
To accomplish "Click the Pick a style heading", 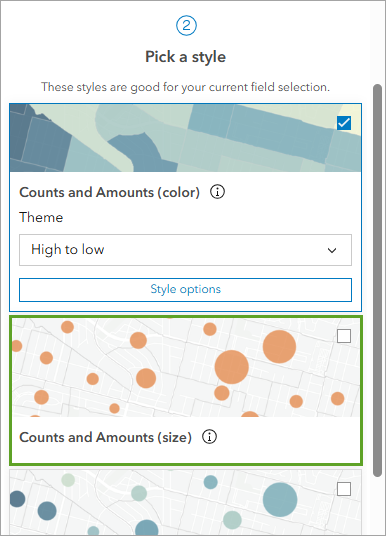I will (x=185, y=57).
